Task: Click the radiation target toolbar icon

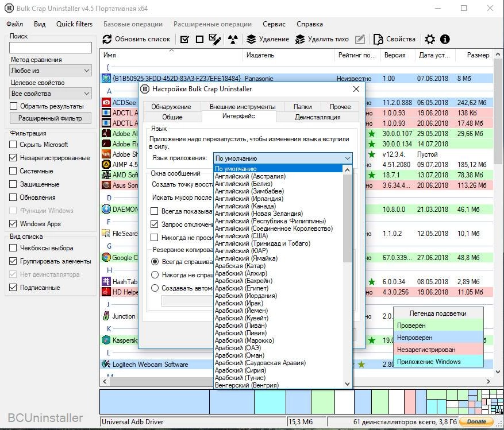Action: coord(233,39)
